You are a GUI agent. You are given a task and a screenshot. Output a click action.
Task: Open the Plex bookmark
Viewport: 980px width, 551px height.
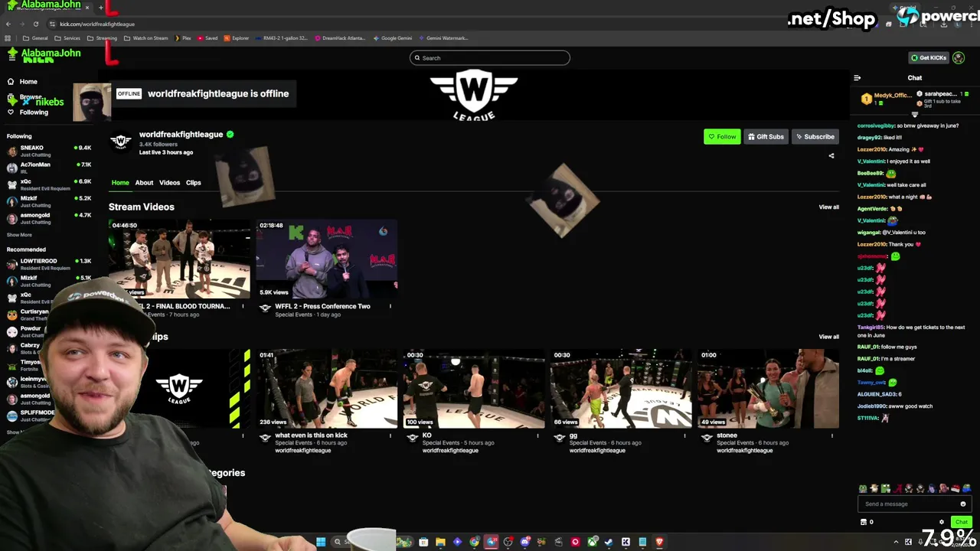[x=182, y=38]
